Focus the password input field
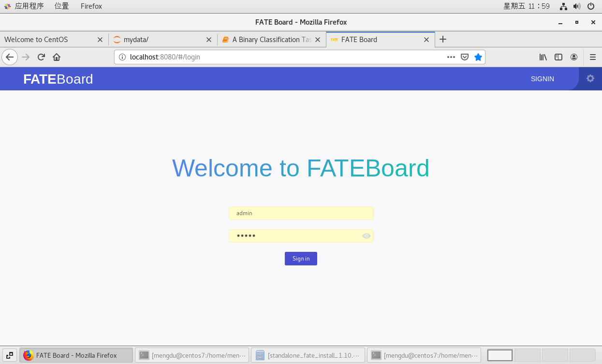 tap(301, 236)
